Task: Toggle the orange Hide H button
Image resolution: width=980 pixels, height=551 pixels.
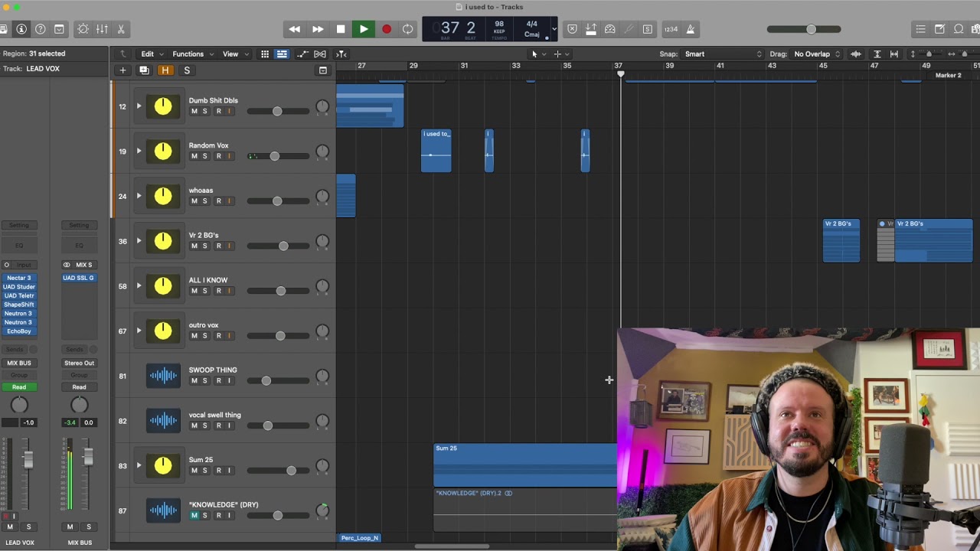Action: click(165, 70)
